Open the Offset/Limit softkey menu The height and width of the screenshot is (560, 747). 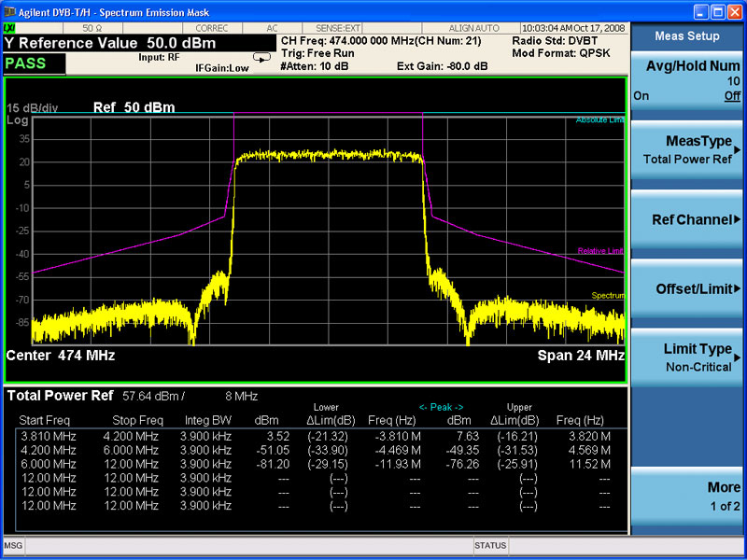[688, 288]
